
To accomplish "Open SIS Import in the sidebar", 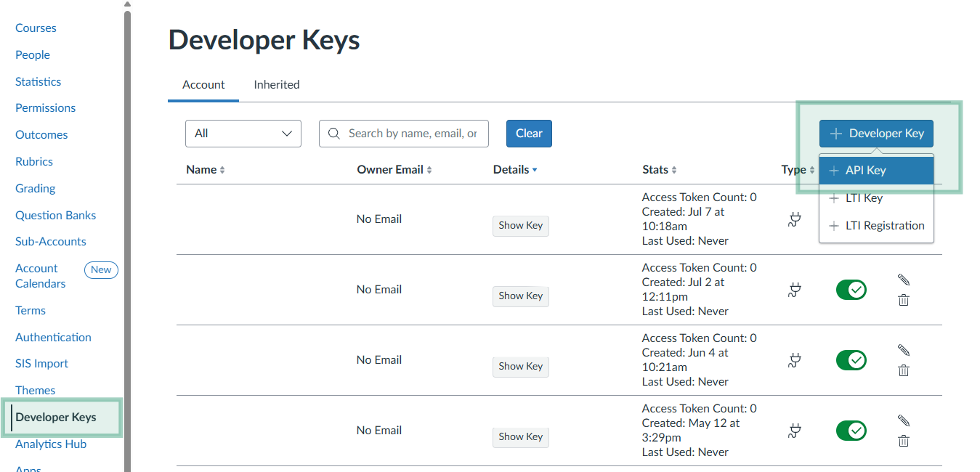I will click(41, 364).
